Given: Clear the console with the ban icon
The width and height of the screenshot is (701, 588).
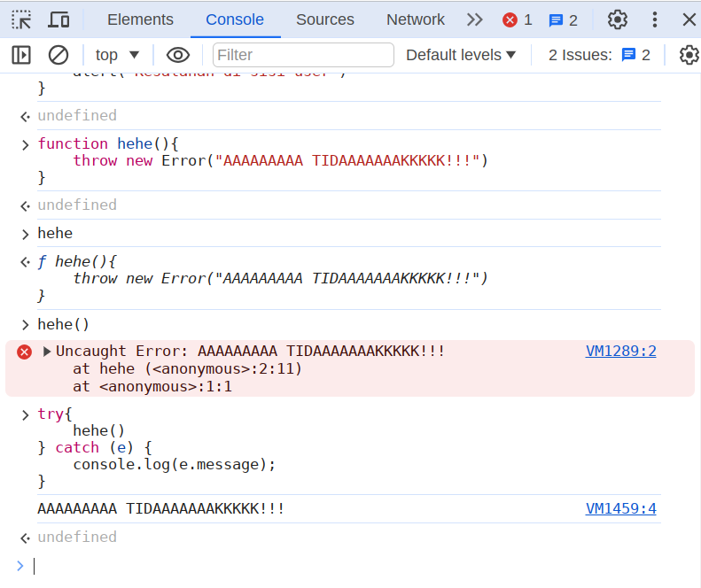Looking at the screenshot, I should (x=58, y=55).
